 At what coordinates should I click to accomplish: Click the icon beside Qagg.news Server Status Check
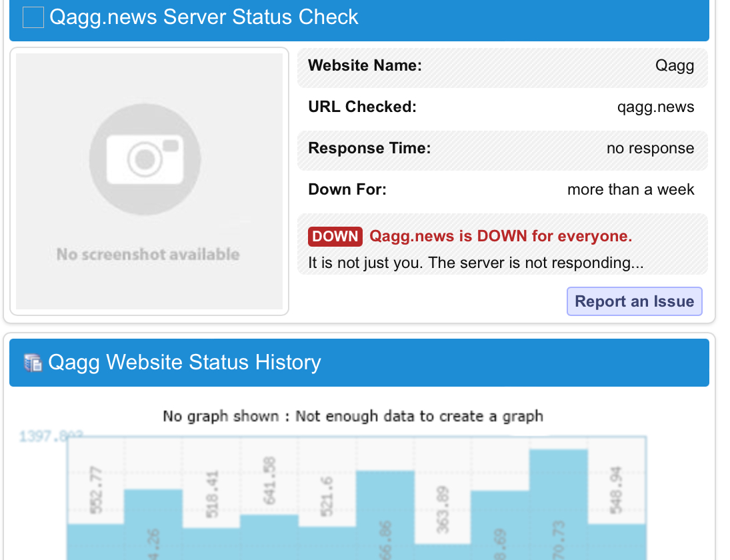pyautogui.click(x=33, y=17)
